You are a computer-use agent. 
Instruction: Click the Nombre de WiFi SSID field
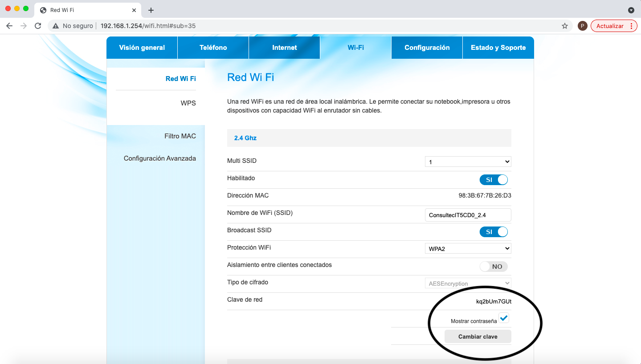(x=468, y=215)
